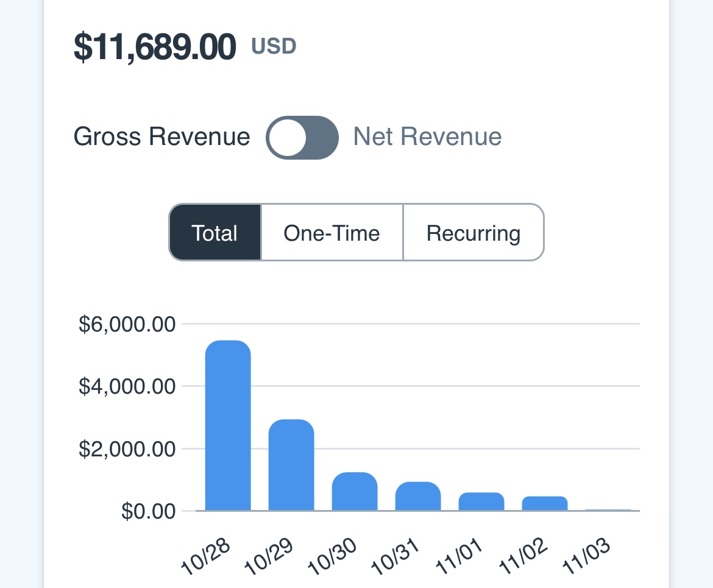Click the 11/03 date axis label
The height and width of the screenshot is (588, 713).
click(587, 556)
